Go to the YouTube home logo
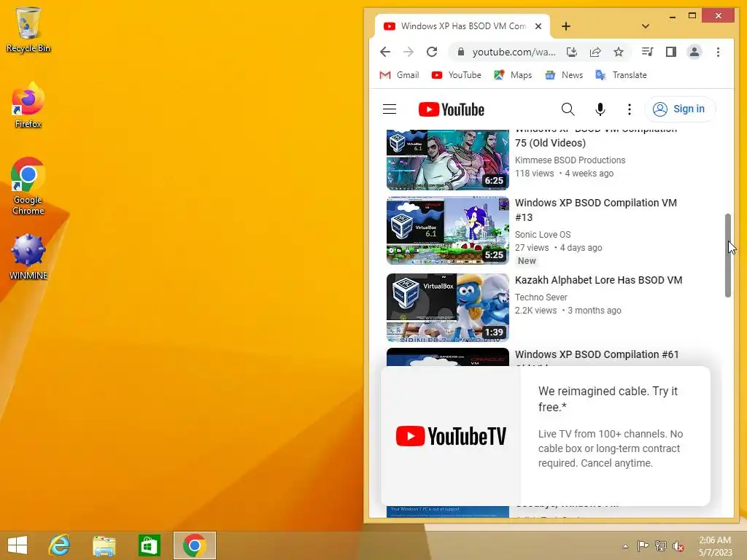This screenshot has height=560, width=747. (x=451, y=109)
